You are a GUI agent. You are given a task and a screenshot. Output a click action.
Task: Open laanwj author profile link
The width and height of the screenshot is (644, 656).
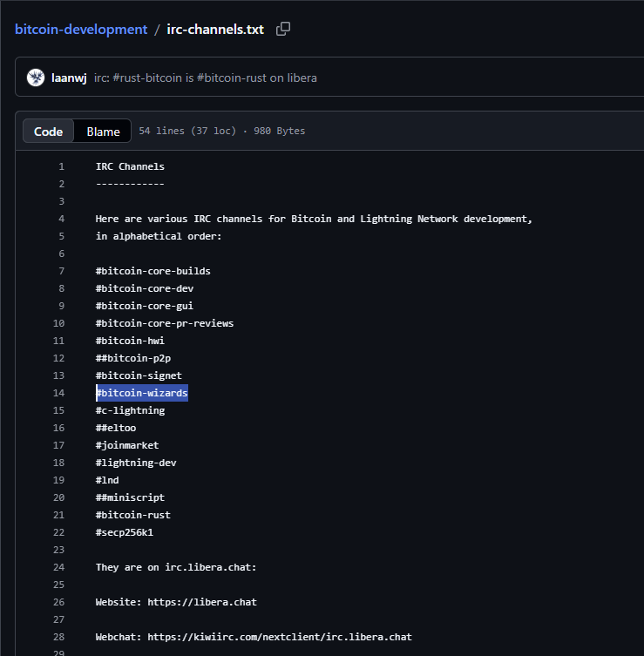(x=69, y=78)
